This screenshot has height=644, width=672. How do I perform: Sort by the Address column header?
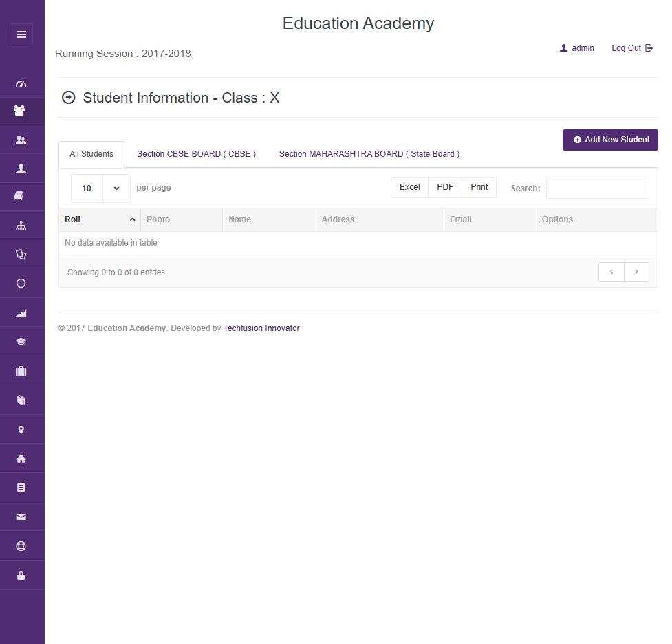tap(380, 219)
